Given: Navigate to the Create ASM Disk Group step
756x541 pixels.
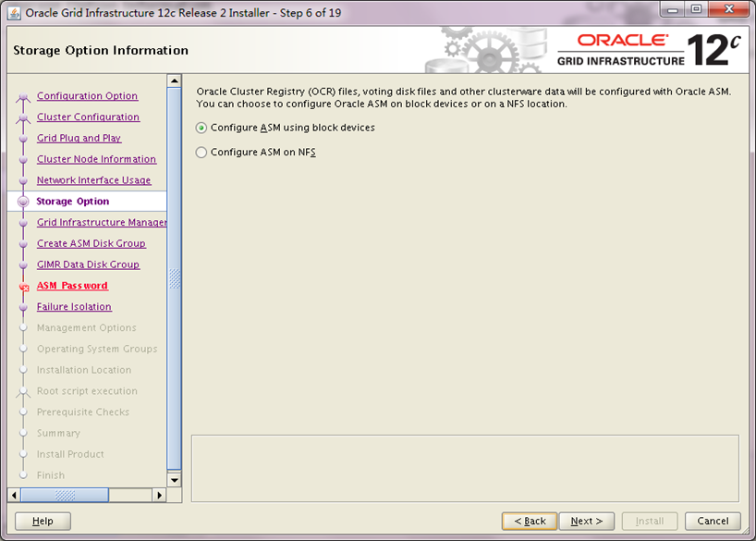Looking at the screenshot, I should (91, 244).
